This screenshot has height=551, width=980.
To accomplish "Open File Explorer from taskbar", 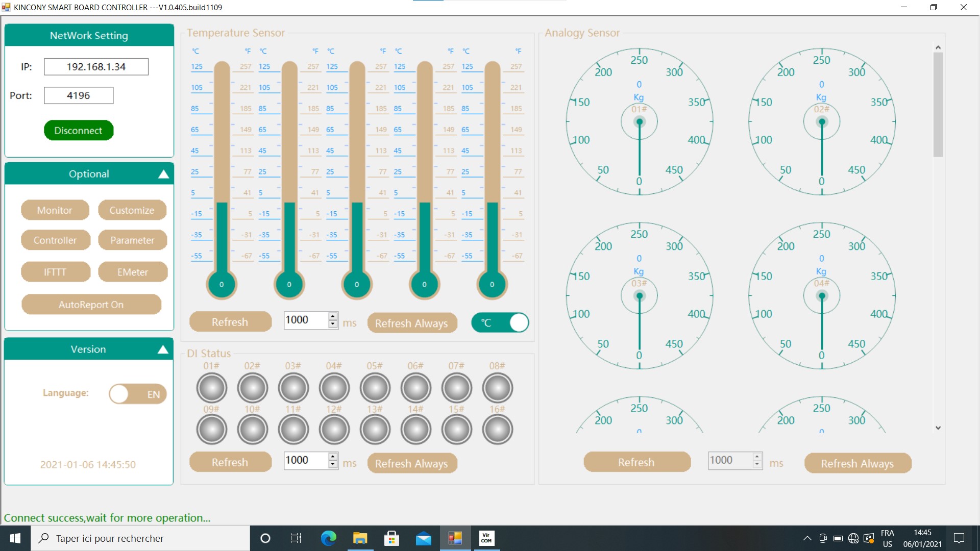I will tap(360, 538).
